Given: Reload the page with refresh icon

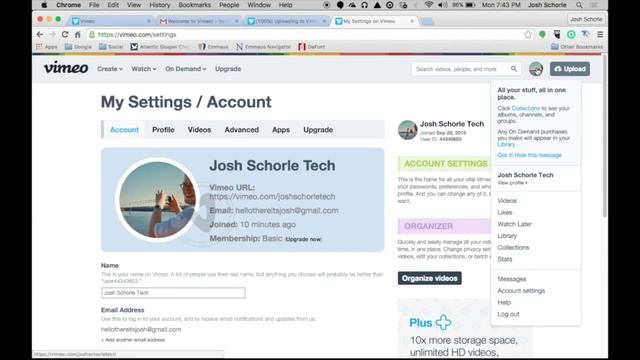Looking at the screenshot, I should click(65, 35).
